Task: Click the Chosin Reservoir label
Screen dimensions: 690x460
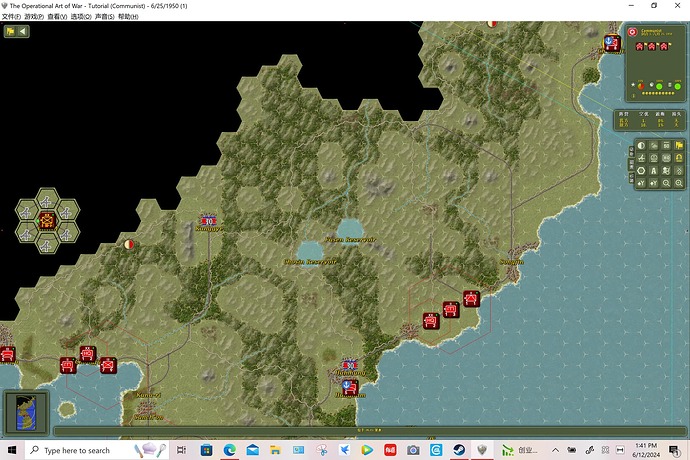Action: coord(311,261)
